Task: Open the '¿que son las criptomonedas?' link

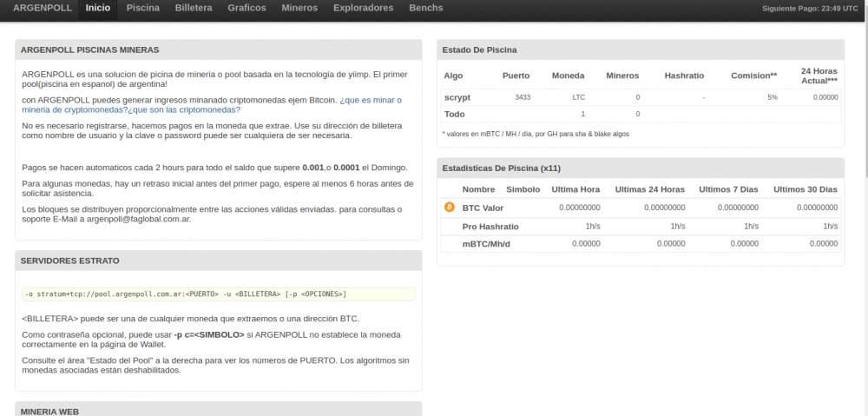Action: click(x=184, y=109)
